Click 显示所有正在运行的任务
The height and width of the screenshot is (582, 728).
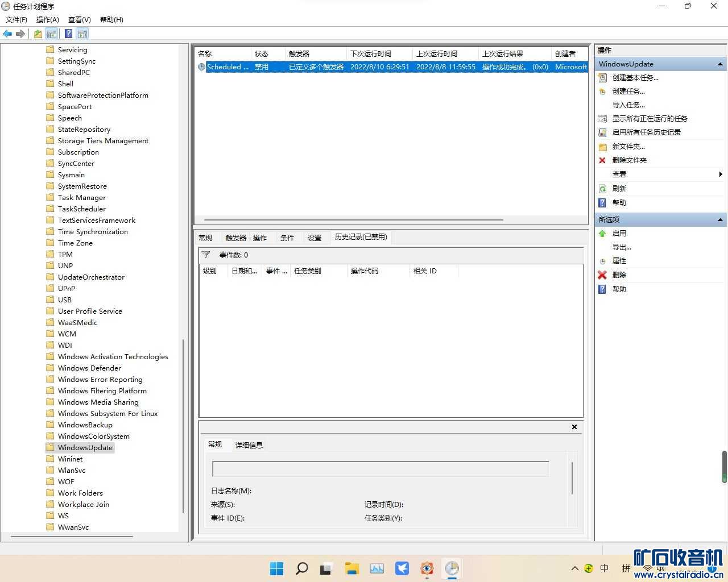pyautogui.click(x=650, y=118)
